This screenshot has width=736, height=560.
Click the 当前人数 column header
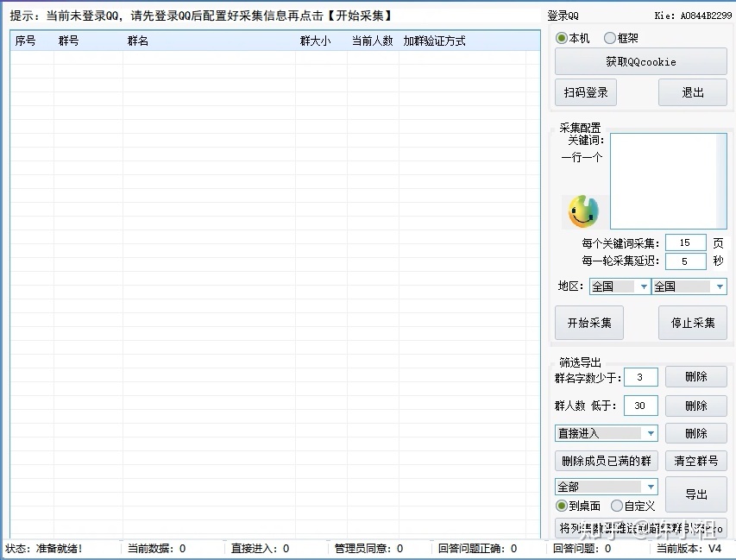tap(372, 41)
